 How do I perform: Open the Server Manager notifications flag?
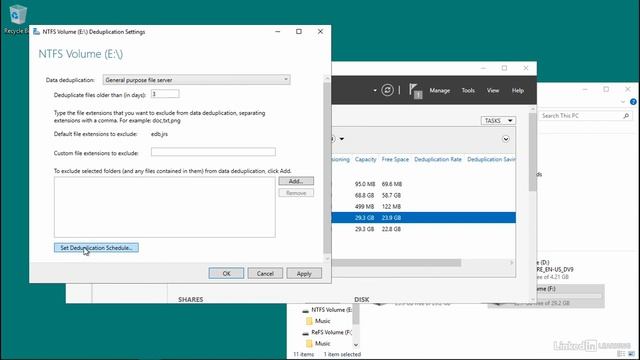click(x=415, y=91)
